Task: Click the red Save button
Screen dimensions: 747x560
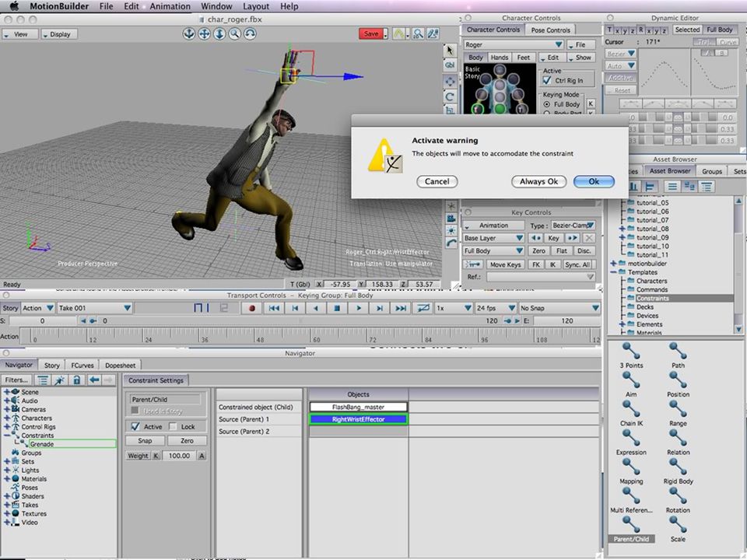Action: (x=371, y=33)
